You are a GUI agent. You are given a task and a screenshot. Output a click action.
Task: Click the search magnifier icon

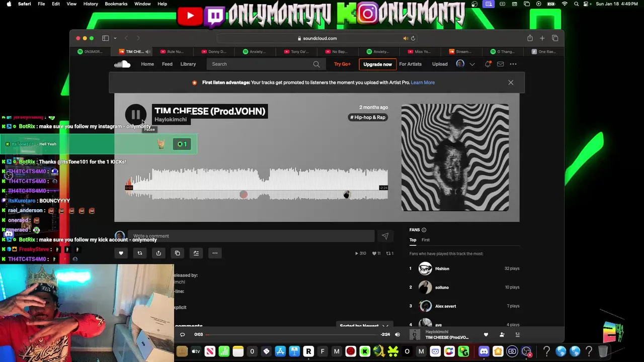click(316, 64)
